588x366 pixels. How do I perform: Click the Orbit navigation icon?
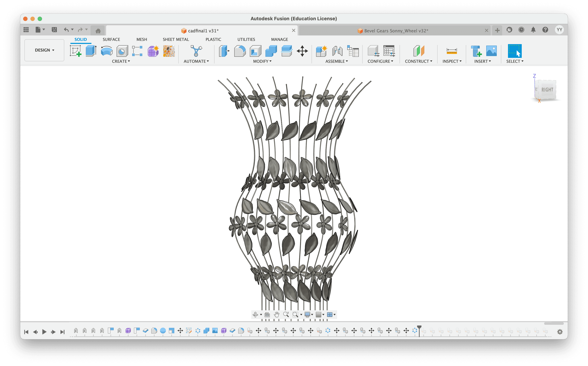point(255,314)
